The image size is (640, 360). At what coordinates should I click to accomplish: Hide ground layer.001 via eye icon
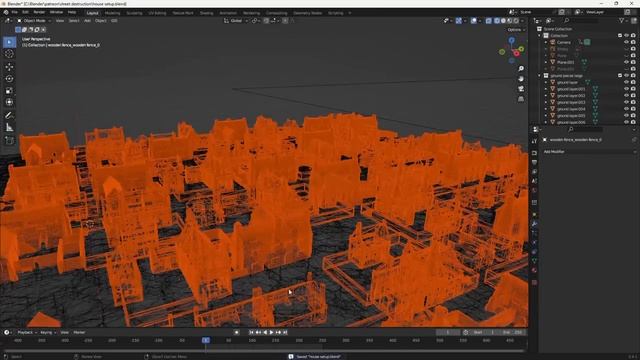pos(627,89)
